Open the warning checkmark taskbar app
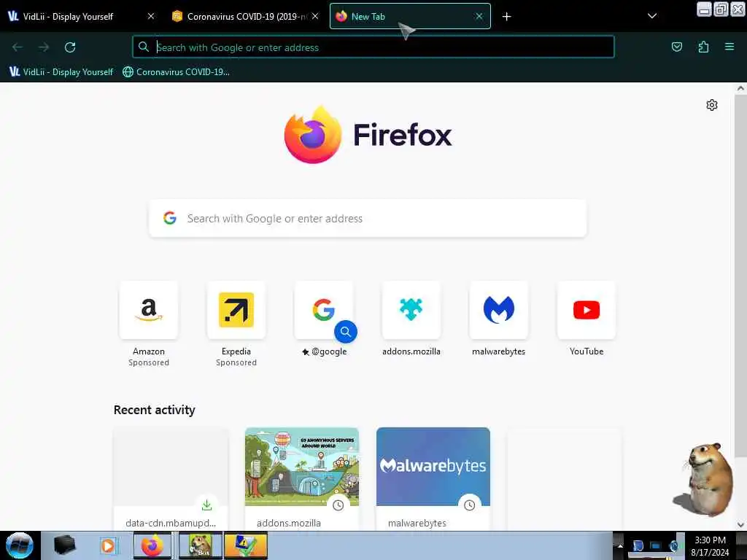 click(x=245, y=545)
